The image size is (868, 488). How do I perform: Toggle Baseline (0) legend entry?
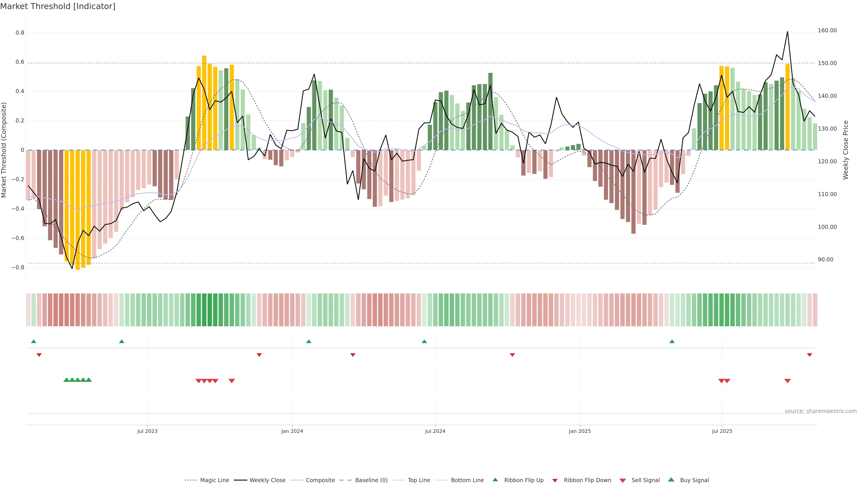(x=371, y=480)
